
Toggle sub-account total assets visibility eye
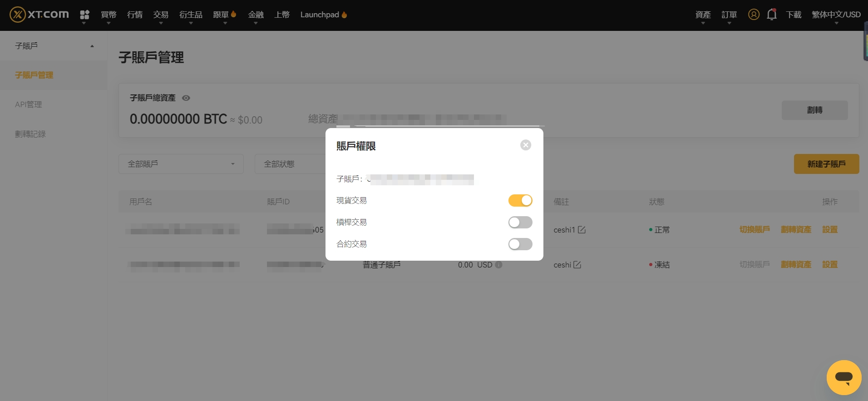tap(186, 98)
